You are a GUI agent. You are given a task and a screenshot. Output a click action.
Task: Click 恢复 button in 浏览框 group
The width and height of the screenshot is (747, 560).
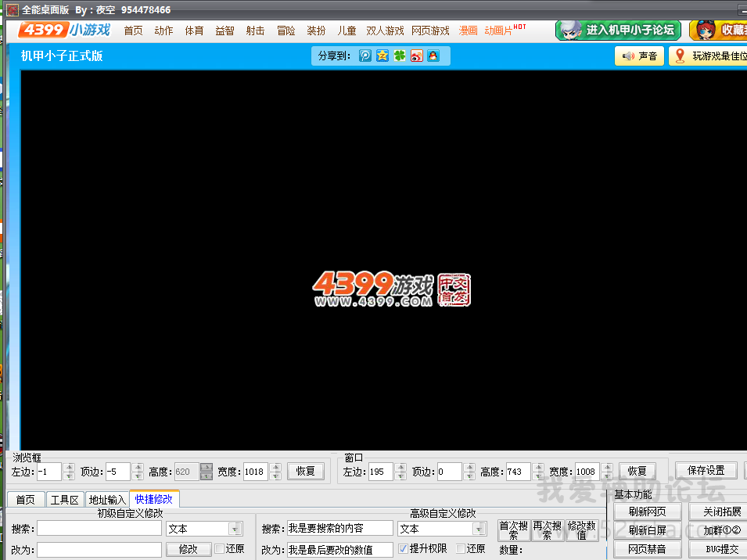(306, 471)
